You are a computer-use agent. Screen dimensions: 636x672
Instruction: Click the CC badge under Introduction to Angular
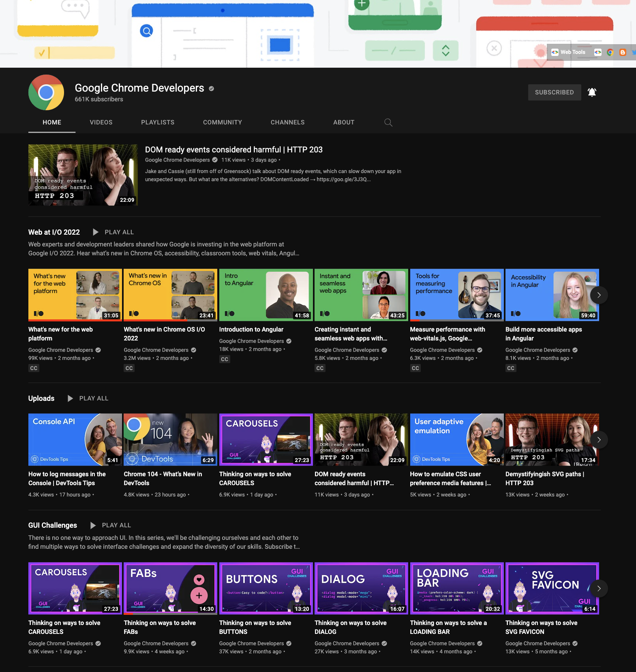coord(225,359)
